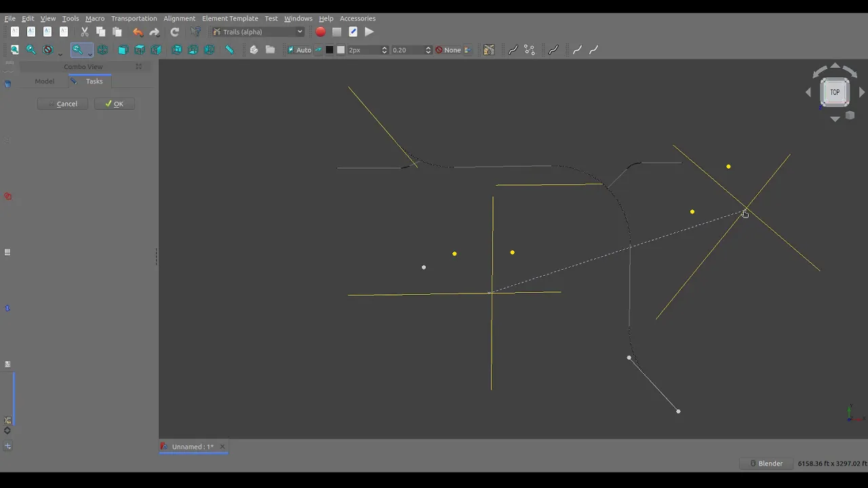Click the Cancel button
This screenshot has width=868, height=488.
62,104
